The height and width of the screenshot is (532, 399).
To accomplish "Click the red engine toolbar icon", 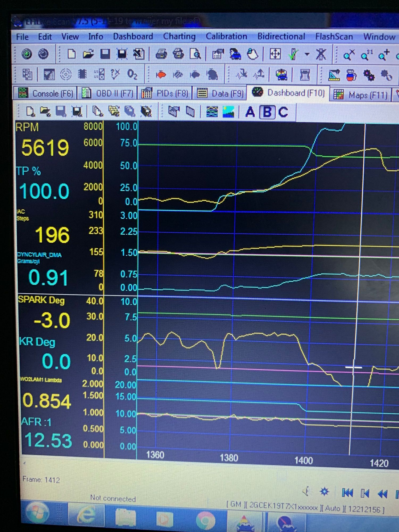I will (161, 75).
